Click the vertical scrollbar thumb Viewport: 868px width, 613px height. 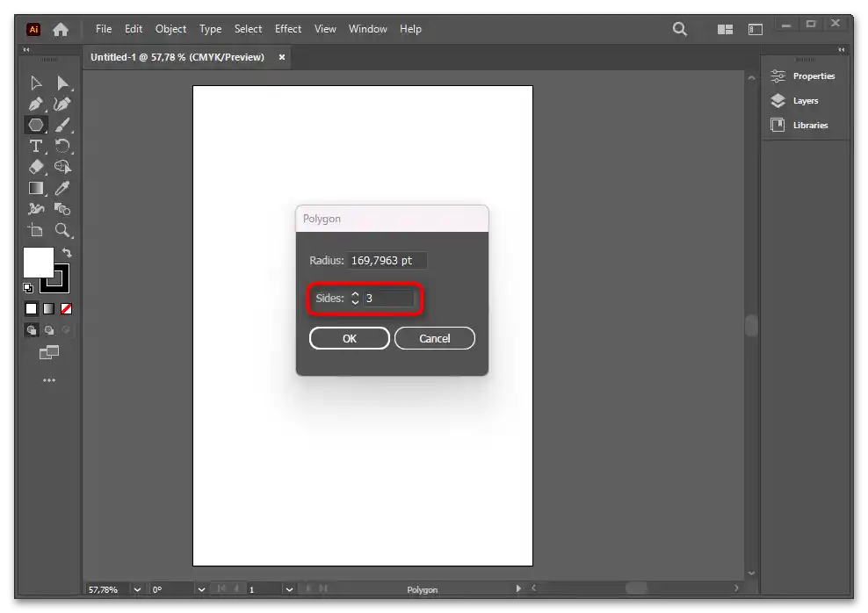(x=751, y=325)
